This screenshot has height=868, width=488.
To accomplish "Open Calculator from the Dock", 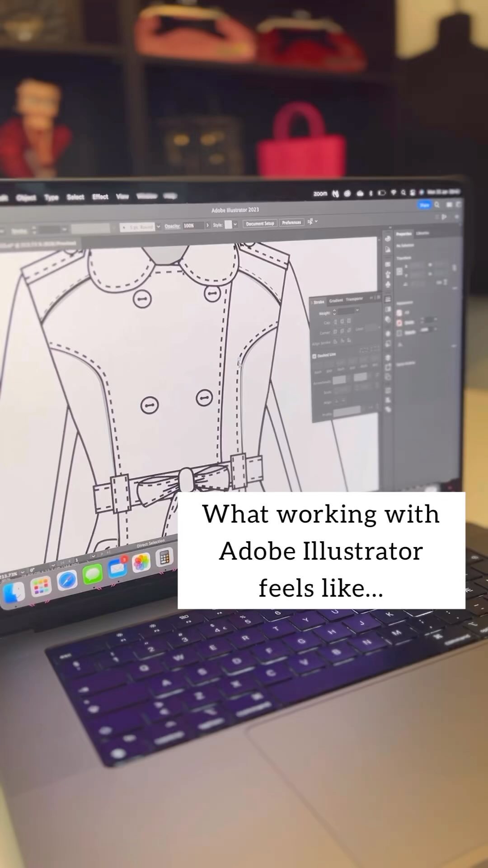I will coord(164,557).
